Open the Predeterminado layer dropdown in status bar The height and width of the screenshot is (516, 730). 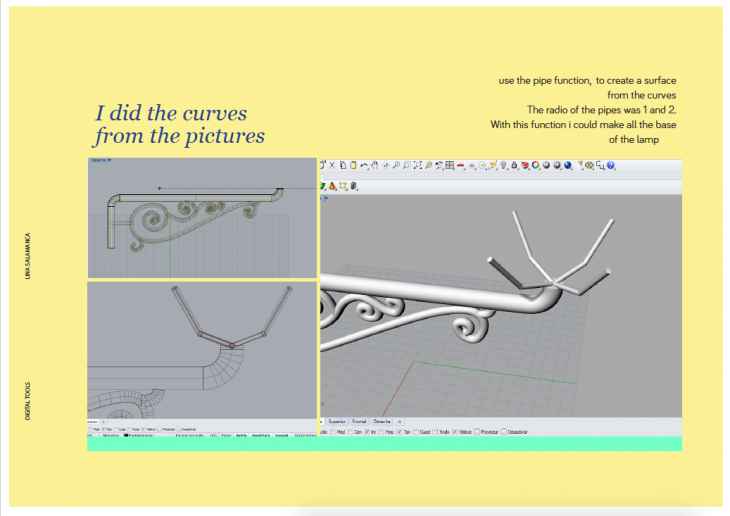coord(138,436)
